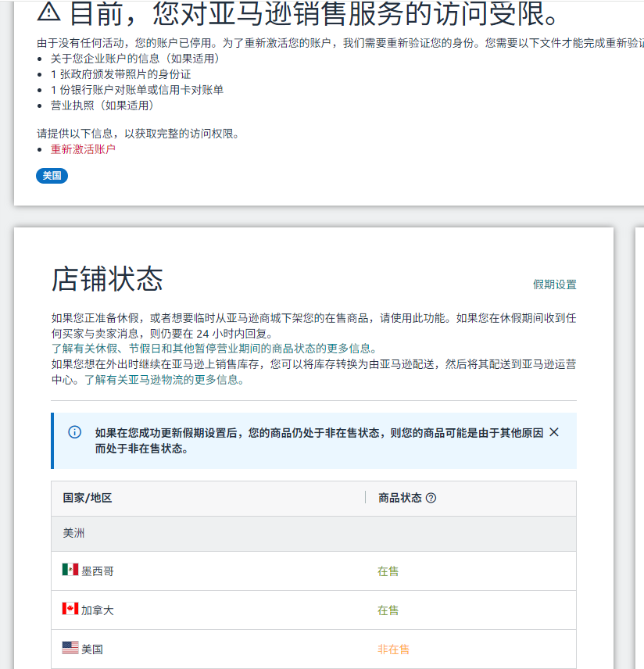Click the info icon in the blue alert

(75, 432)
